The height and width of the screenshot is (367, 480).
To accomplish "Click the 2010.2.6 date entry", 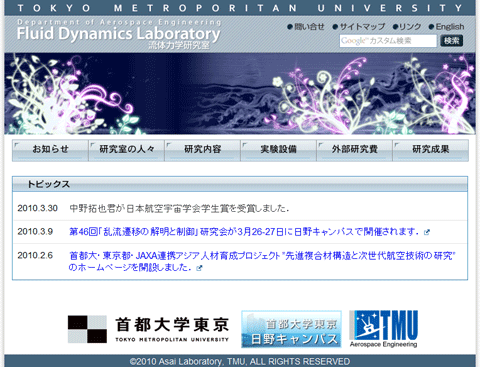I will pos(35,256).
